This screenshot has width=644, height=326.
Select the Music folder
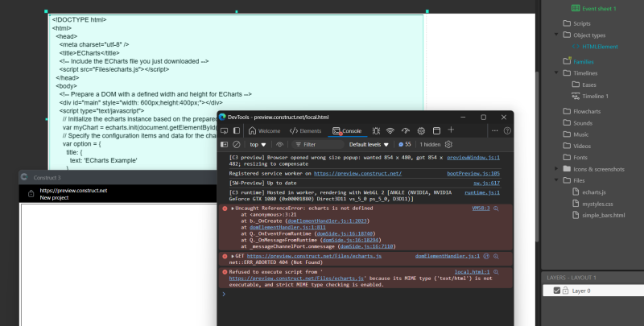click(x=576, y=134)
